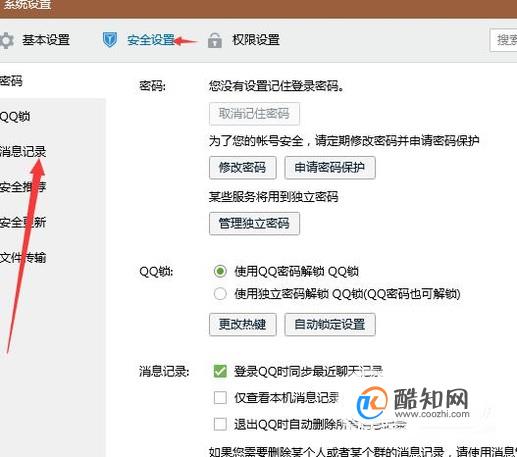Select 消息记录 in the left sidebar
The height and width of the screenshot is (457, 517).
23,152
